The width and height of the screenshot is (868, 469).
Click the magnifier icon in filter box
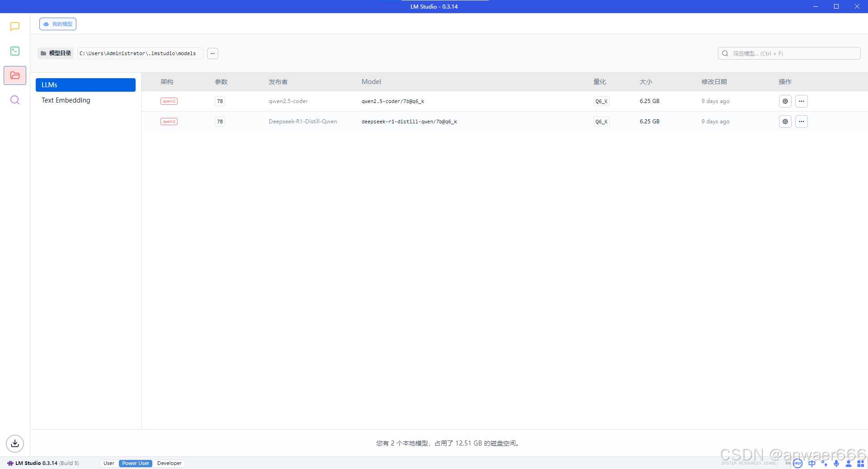725,53
